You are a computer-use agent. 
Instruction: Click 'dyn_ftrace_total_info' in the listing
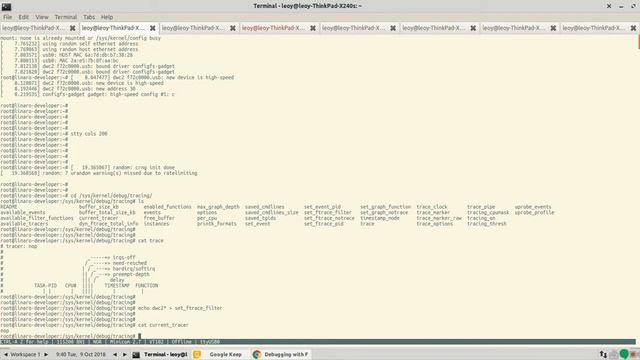point(109,224)
